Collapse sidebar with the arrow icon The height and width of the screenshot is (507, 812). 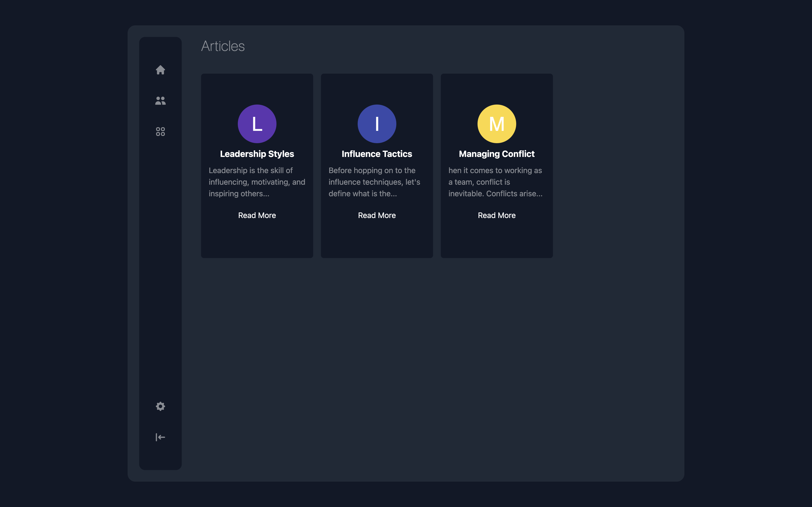point(160,437)
